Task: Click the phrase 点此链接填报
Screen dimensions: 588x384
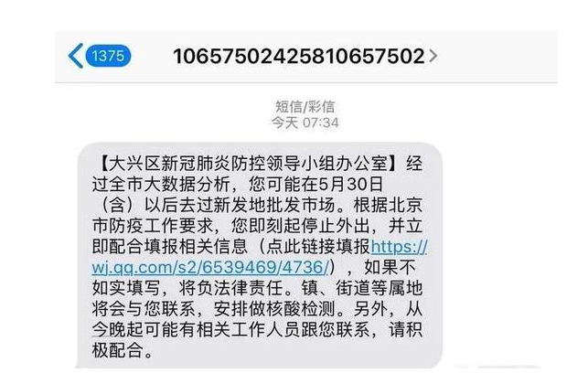Action: pos(318,247)
